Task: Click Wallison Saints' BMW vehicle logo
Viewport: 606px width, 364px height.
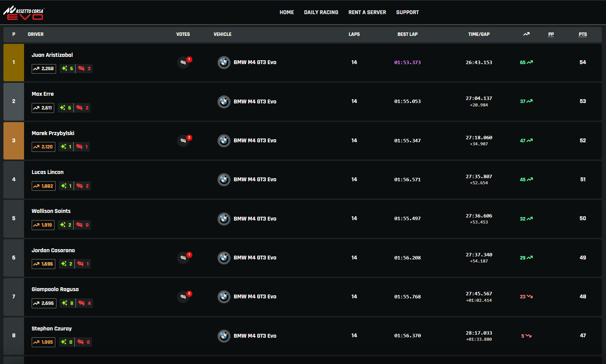Action: coord(224,219)
